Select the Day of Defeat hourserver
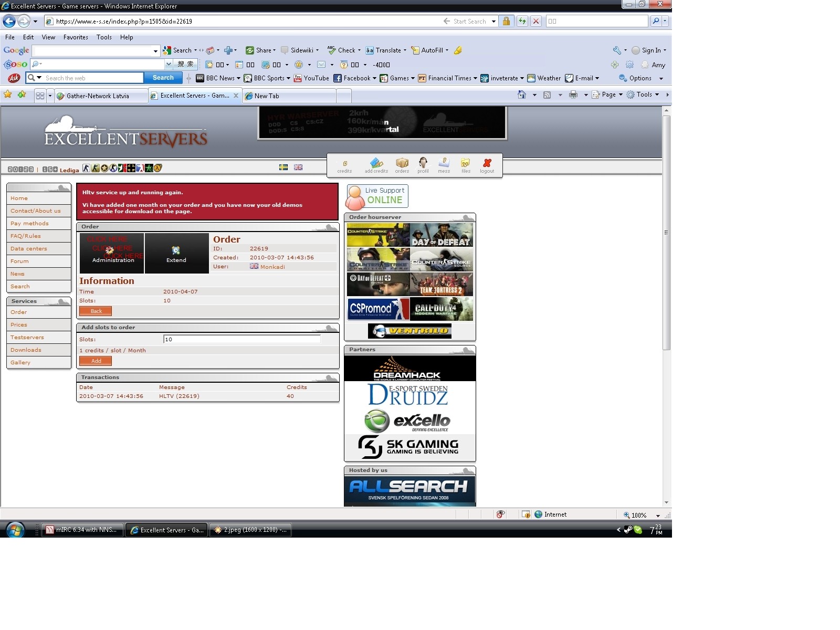Screen dimensions: 840x630 (x=442, y=235)
